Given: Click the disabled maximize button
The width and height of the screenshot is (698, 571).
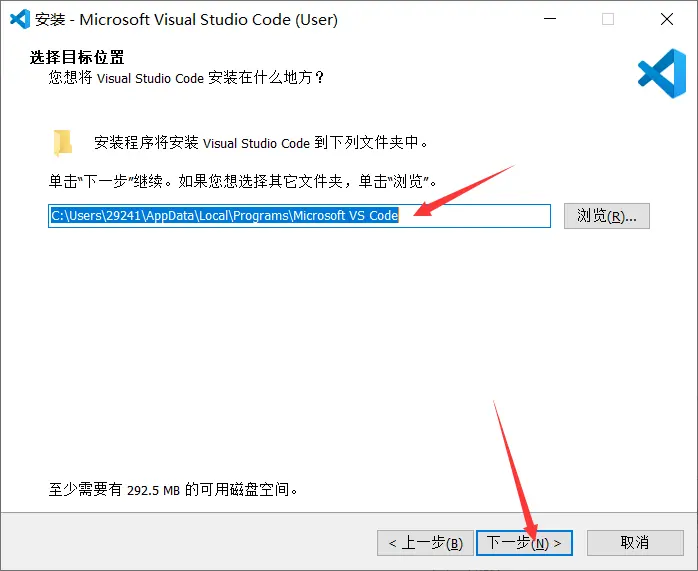Looking at the screenshot, I should tap(608, 19).
